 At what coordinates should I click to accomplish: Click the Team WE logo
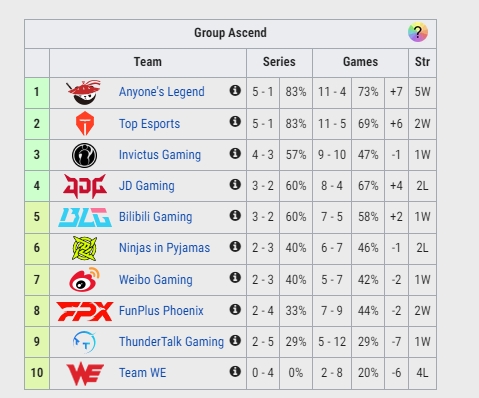[85, 375]
